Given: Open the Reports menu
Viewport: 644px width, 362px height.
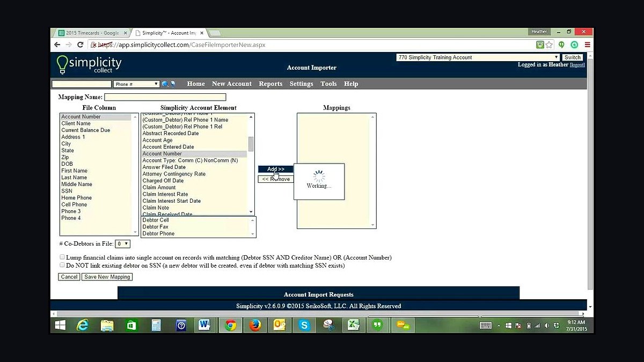Looking at the screenshot, I should coord(270,84).
